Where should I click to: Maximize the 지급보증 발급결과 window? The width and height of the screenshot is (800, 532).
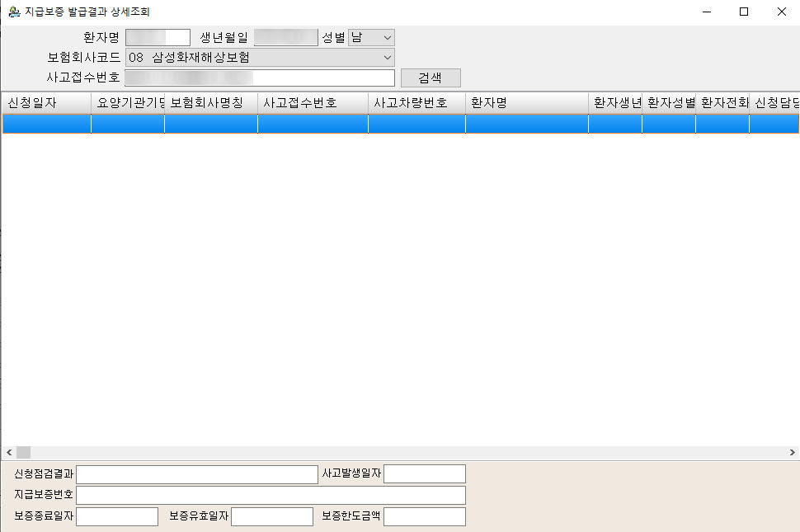[744, 12]
